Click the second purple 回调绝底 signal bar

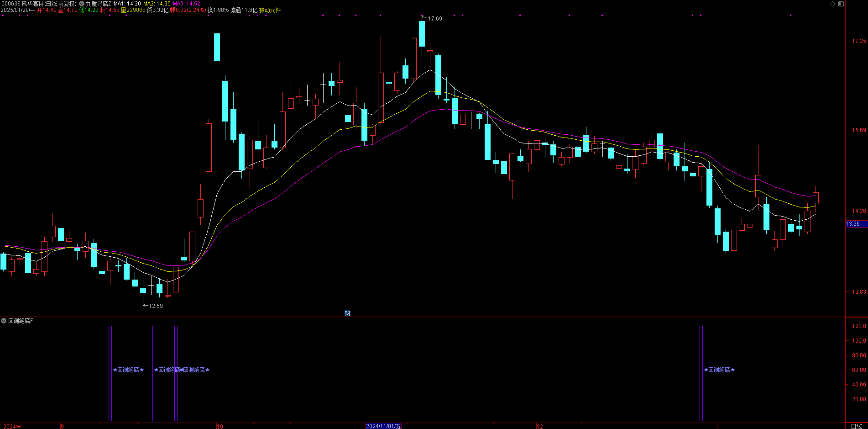(152, 373)
